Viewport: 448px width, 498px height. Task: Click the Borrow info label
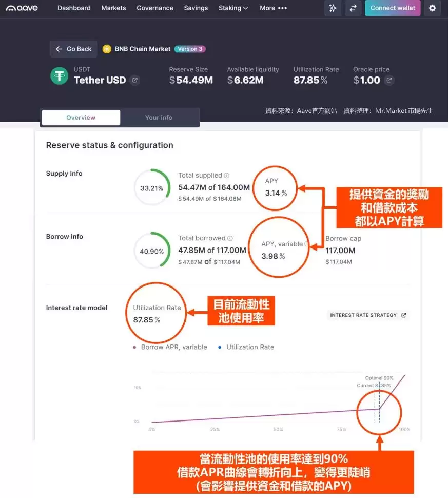click(65, 237)
